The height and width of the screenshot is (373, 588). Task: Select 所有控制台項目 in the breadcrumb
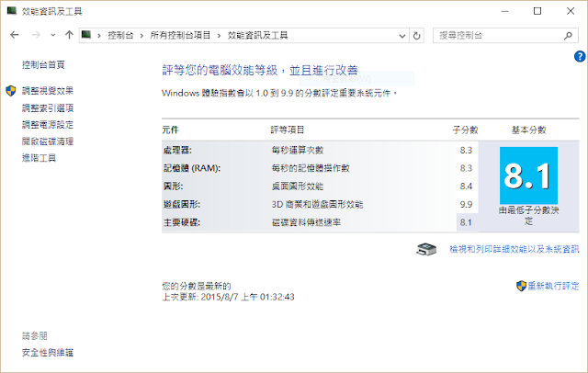(180, 36)
